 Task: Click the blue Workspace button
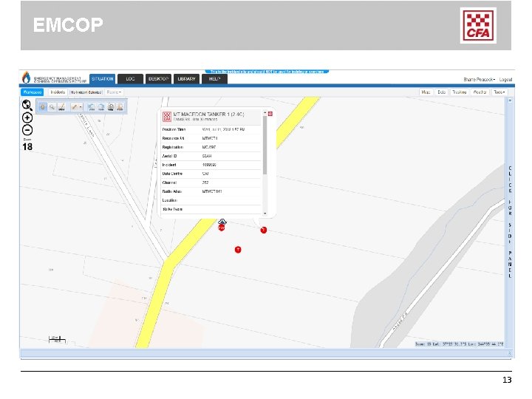[x=33, y=92]
